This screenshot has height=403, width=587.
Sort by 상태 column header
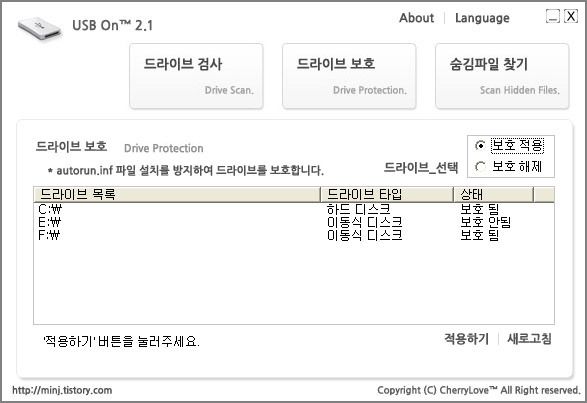pos(493,194)
